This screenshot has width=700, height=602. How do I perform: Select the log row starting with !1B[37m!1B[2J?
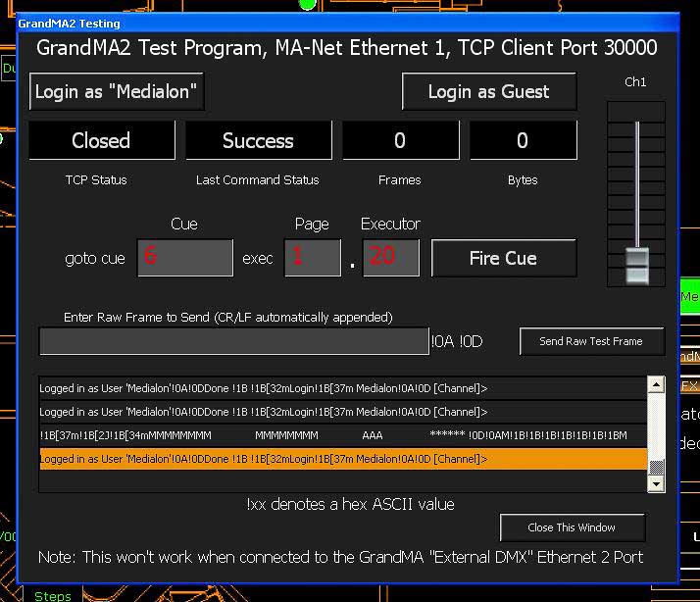click(x=343, y=435)
